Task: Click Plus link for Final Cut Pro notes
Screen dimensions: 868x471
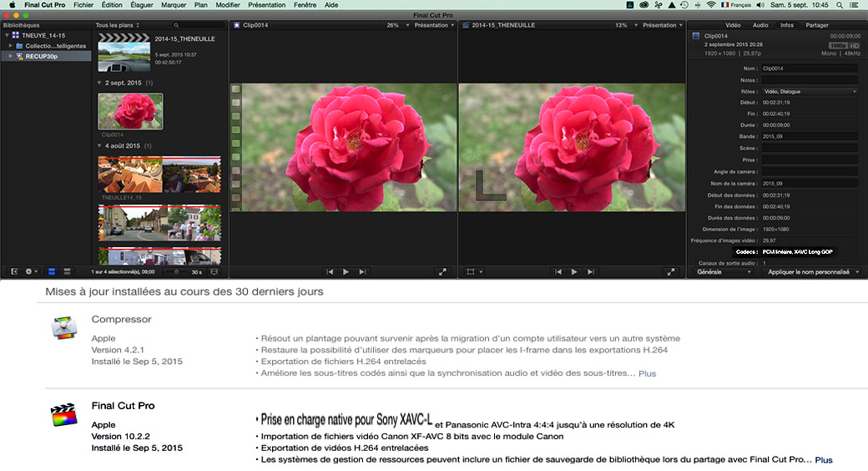Action: pos(824,460)
